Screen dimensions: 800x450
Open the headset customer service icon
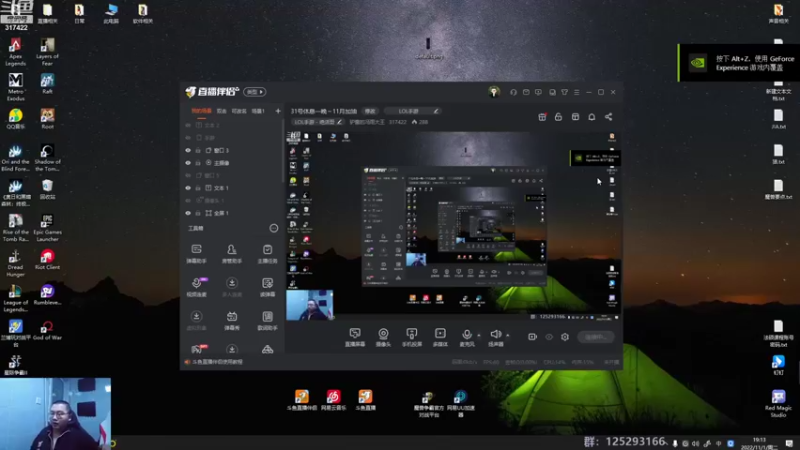click(513, 92)
